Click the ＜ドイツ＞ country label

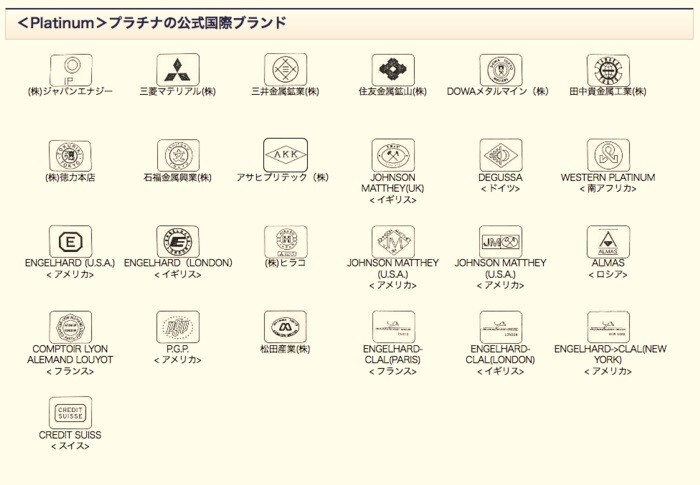pyautogui.click(x=500, y=188)
